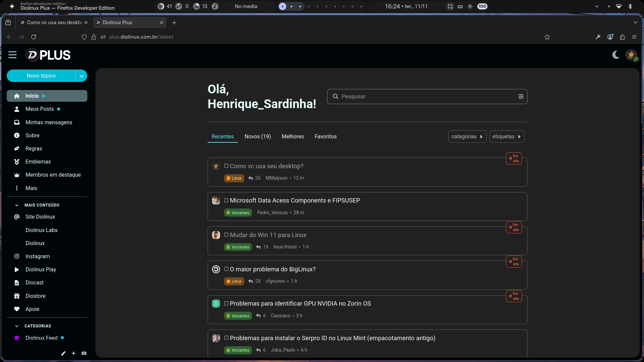Tick checkbox for 'Como vc usa seu desktop?'
644x362 pixels.
tap(226, 166)
